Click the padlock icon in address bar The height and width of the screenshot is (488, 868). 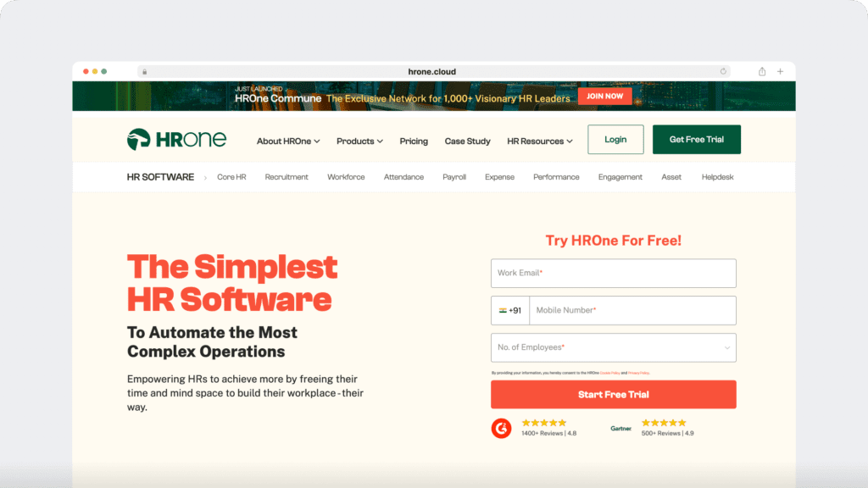(144, 71)
